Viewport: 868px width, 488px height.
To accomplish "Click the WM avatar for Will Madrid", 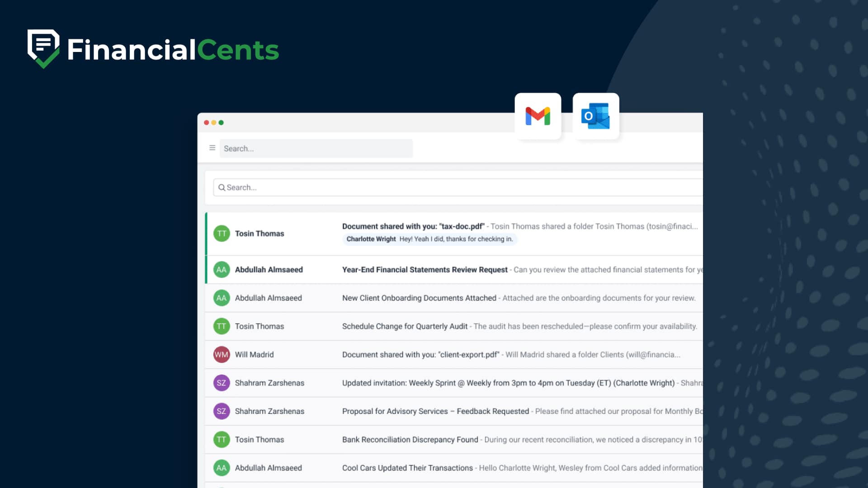I will (x=222, y=355).
